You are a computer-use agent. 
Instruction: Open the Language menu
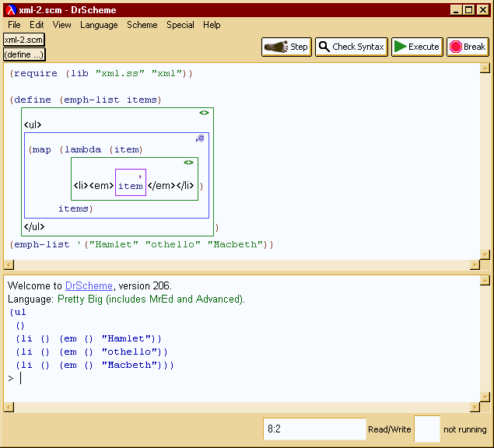(x=99, y=25)
